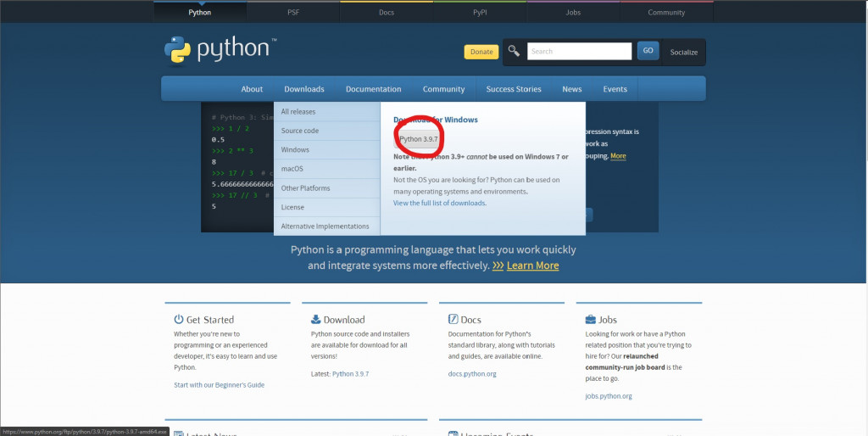
Task: Click the Download for Windows heading
Action: pos(436,120)
